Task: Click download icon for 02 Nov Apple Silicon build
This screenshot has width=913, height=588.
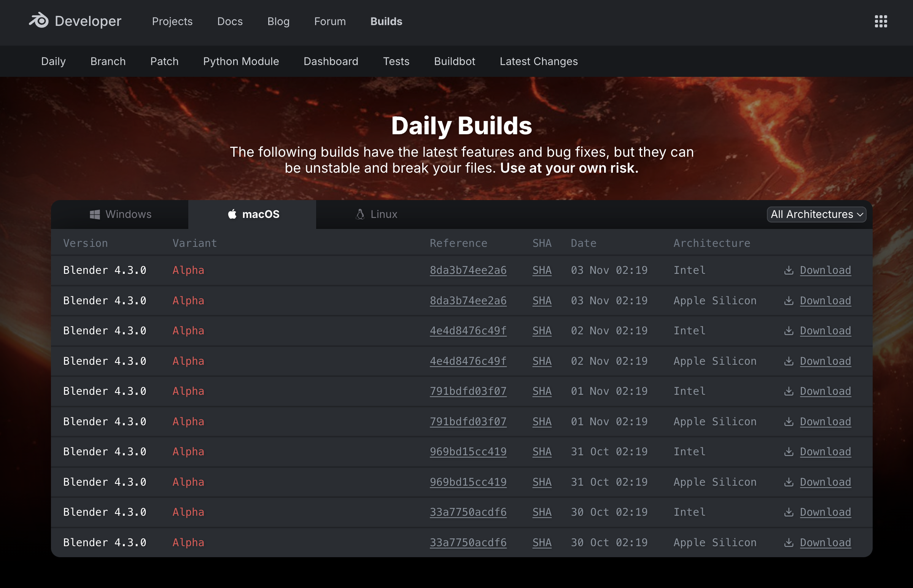Action: pyautogui.click(x=789, y=361)
